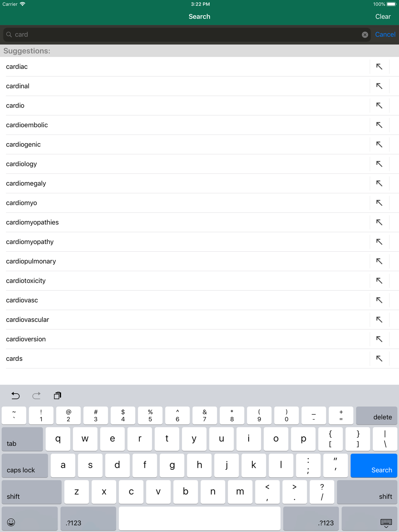Tap the fill-in arrow beside cardiac
Viewport: 399px width, 532px height.
point(379,67)
